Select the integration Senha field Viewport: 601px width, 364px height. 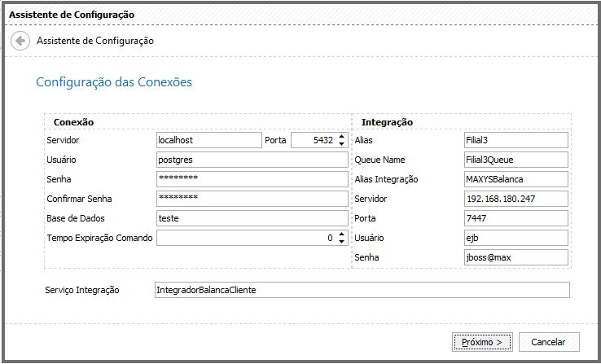(x=516, y=257)
